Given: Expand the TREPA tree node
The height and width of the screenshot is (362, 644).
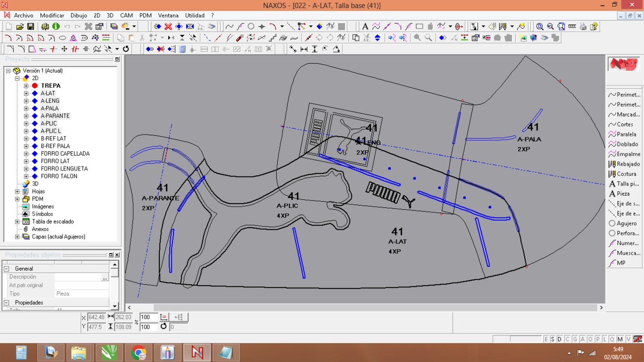Looking at the screenshot, I should coord(26,86).
